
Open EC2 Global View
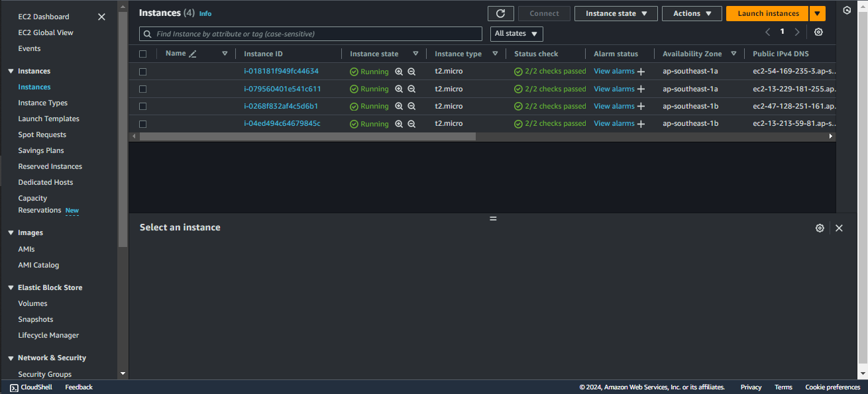(46, 32)
